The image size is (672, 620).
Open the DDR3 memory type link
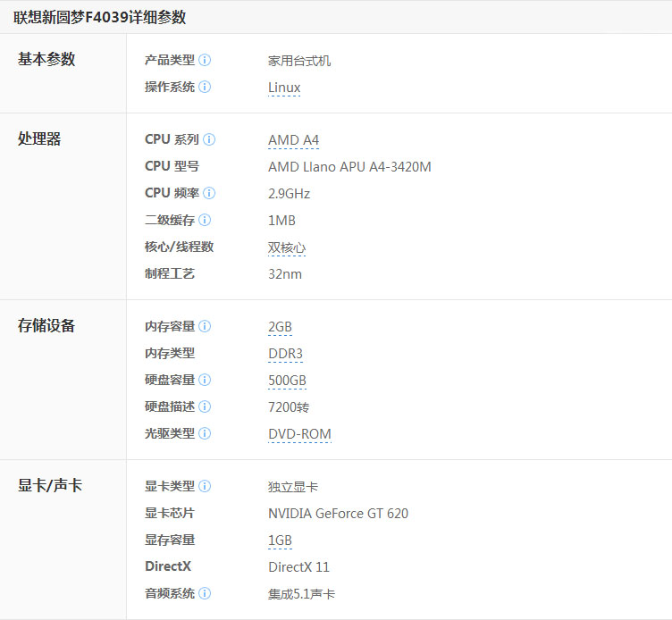(x=285, y=354)
